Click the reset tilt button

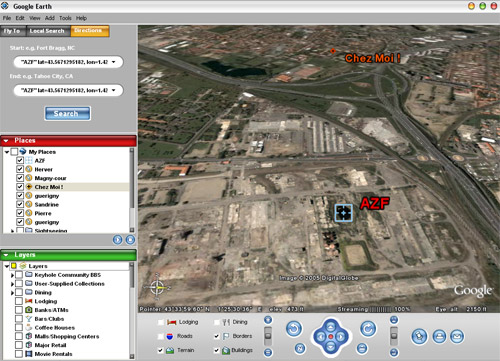coord(362,348)
